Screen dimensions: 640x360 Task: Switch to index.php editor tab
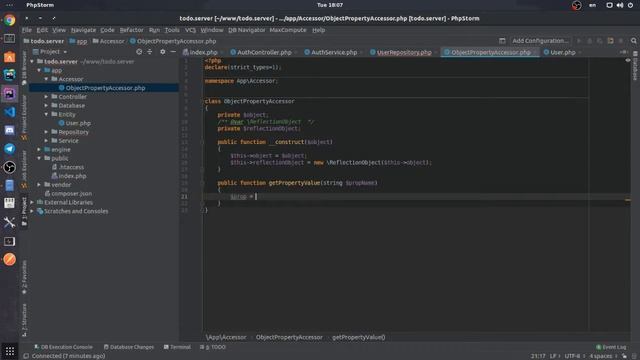pos(203,52)
